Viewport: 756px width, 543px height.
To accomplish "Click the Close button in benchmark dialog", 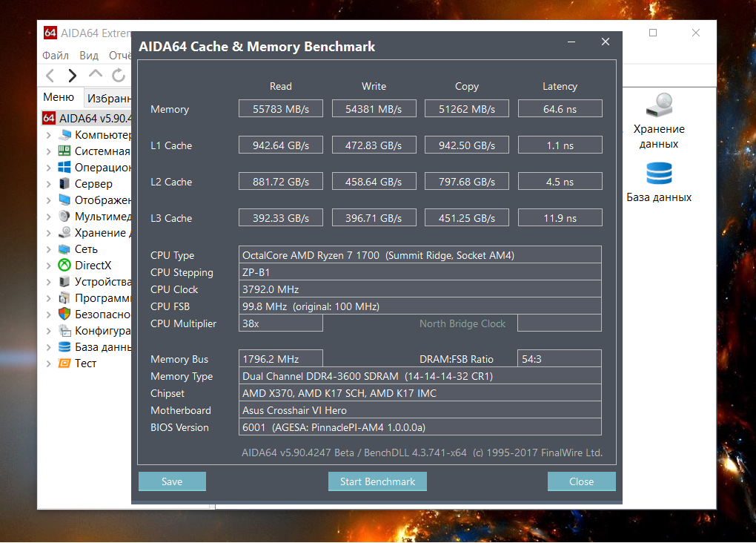I will click(582, 481).
